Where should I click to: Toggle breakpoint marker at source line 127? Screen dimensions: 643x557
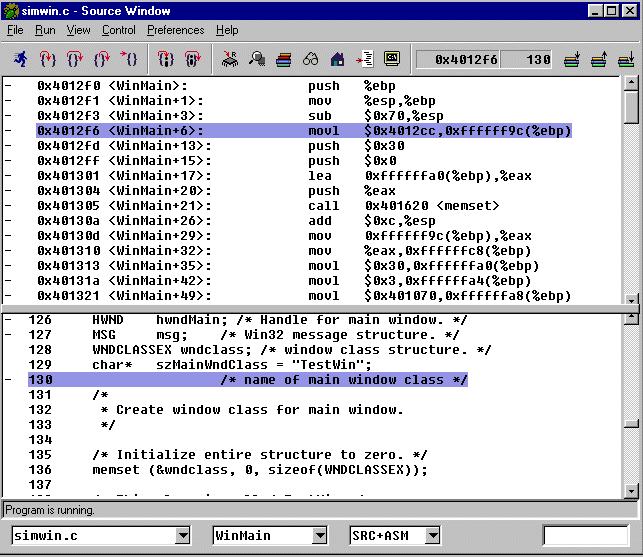pos(8,335)
